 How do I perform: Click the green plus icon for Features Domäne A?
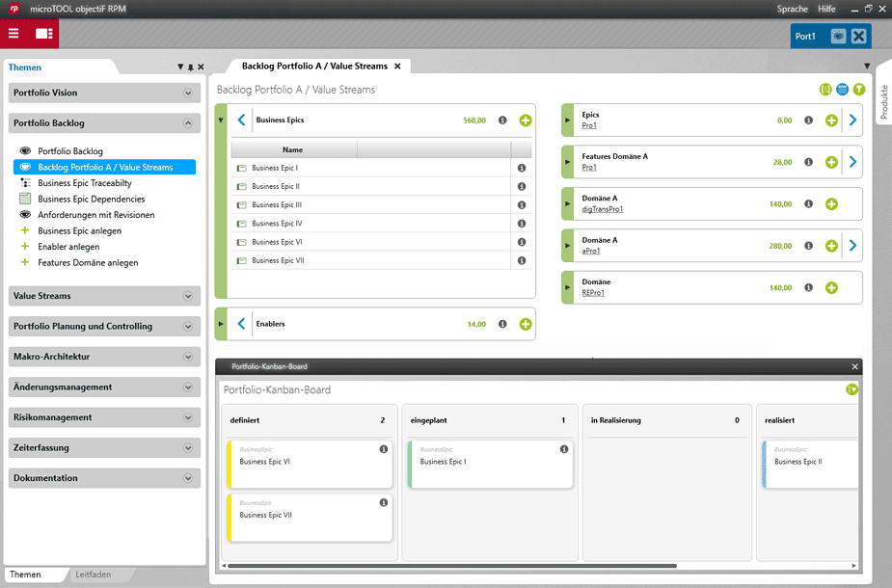click(831, 162)
